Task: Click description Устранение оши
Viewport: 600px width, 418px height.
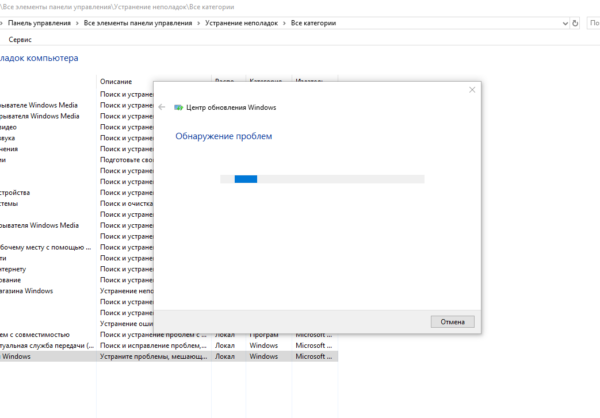Action: 126,324
